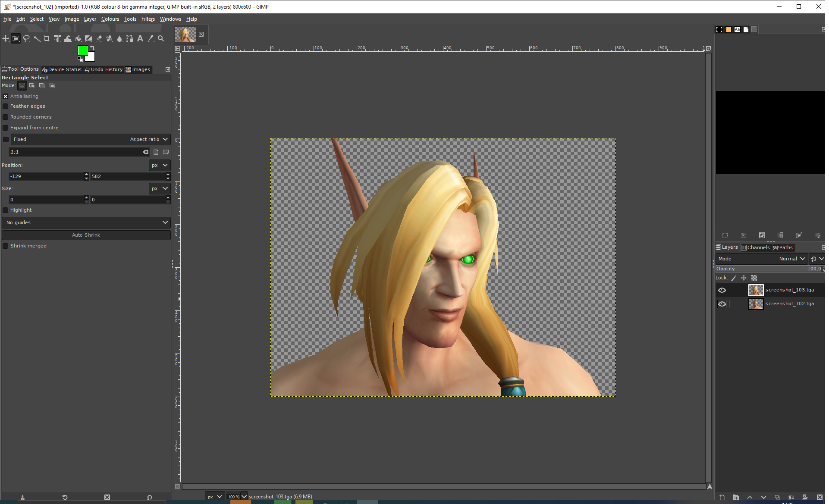This screenshot has width=829, height=504.
Task: Open the tool options tab menu arrow
Action: pyautogui.click(x=168, y=69)
